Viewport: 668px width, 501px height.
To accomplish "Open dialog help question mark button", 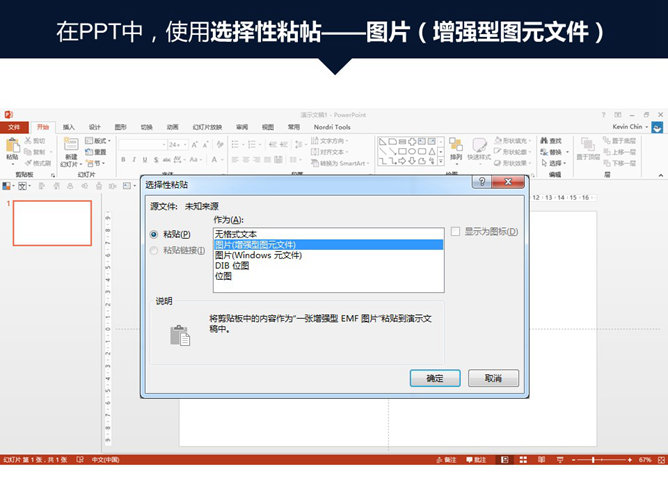I will (x=483, y=183).
